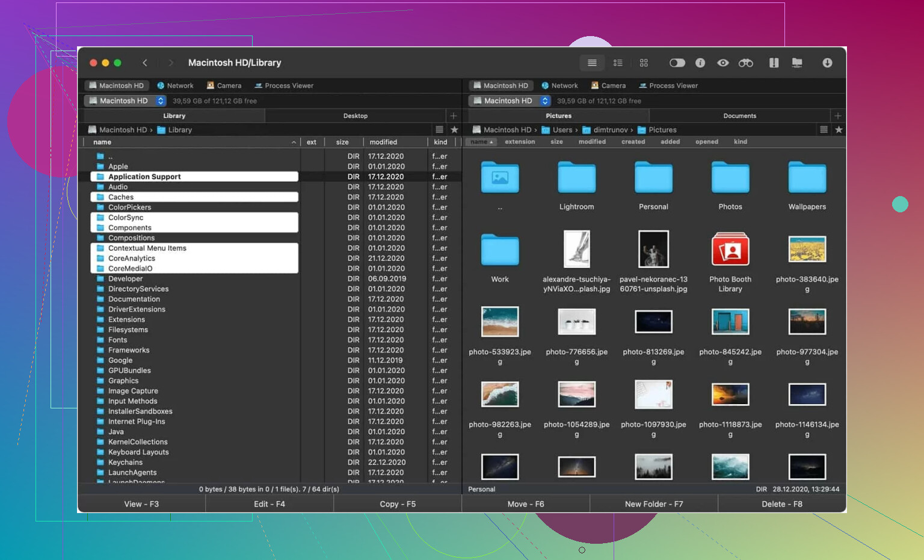Open the file info icon in the toolbar
Viewport: 924px width, 560px height.
[x=700, y=63]
